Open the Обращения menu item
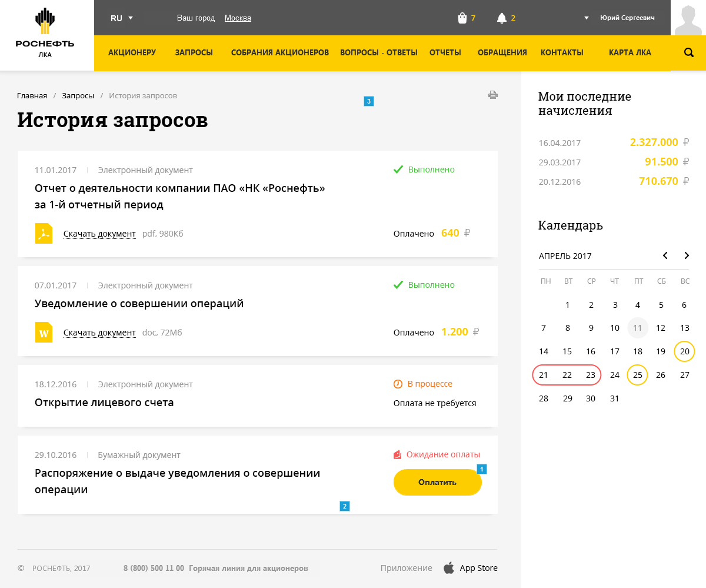The image size is (706, 588). pyautogui.click(x=502, y=52)
